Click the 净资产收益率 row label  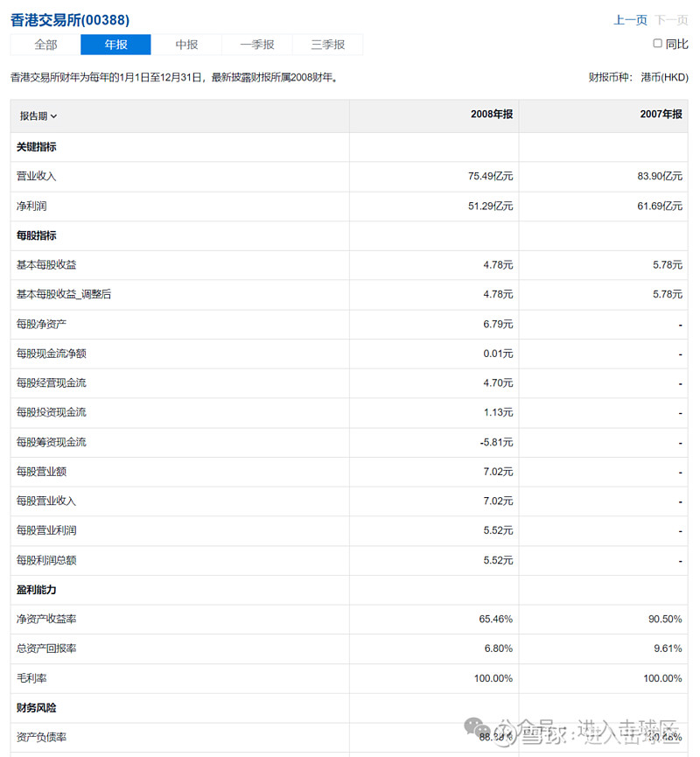click(46, 620)
